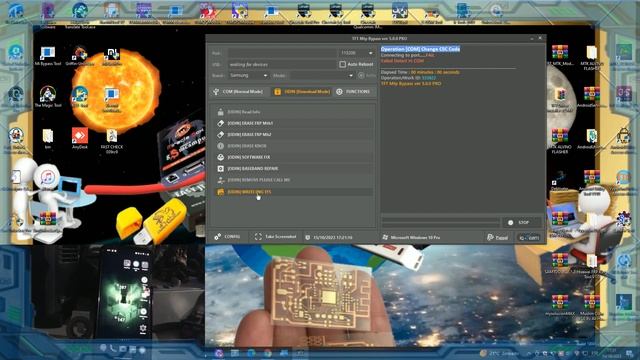Click the STOP button
The width and height of the screenshot is (640, 360).
pos(521,222)
